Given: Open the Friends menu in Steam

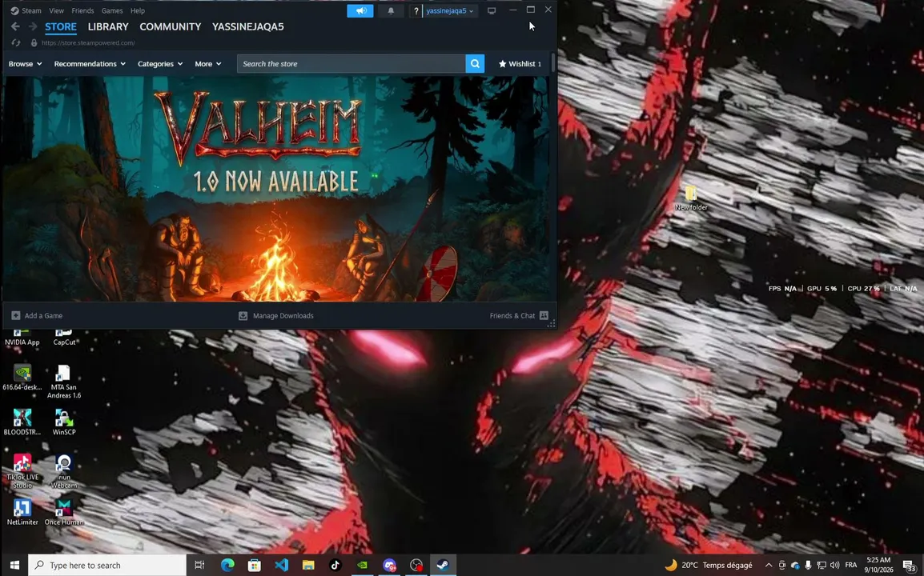Looking at the screenshot, I should [x=82, y=10].
